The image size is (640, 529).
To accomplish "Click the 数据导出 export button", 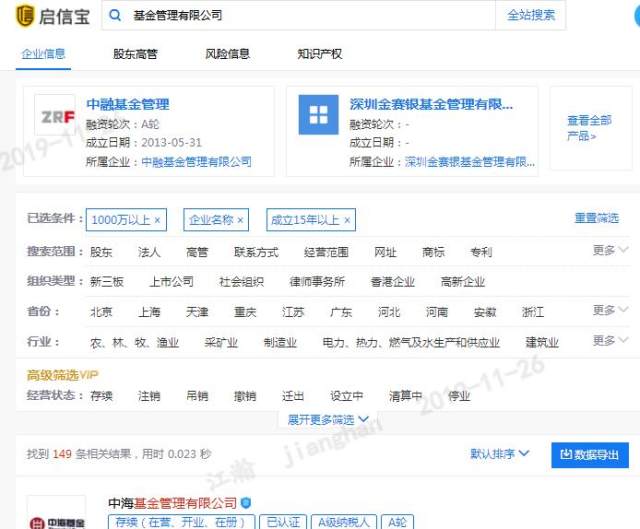I will 590,455.
